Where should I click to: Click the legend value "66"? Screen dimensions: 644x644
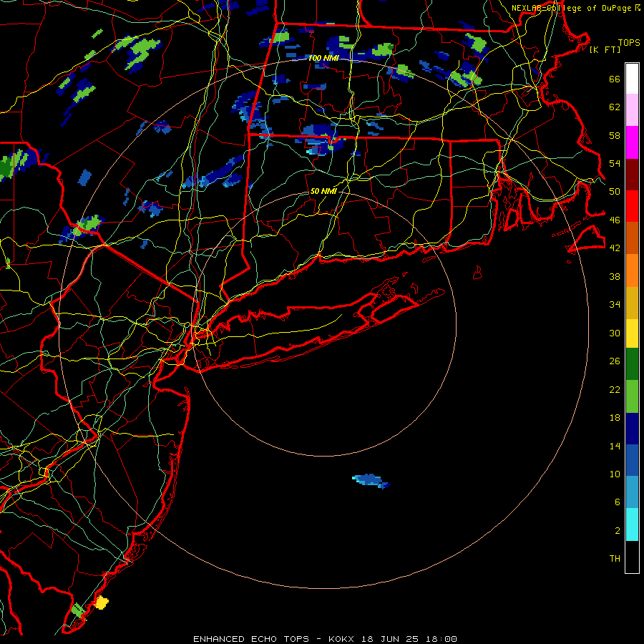pyautogui.click(x=615, y=79)
